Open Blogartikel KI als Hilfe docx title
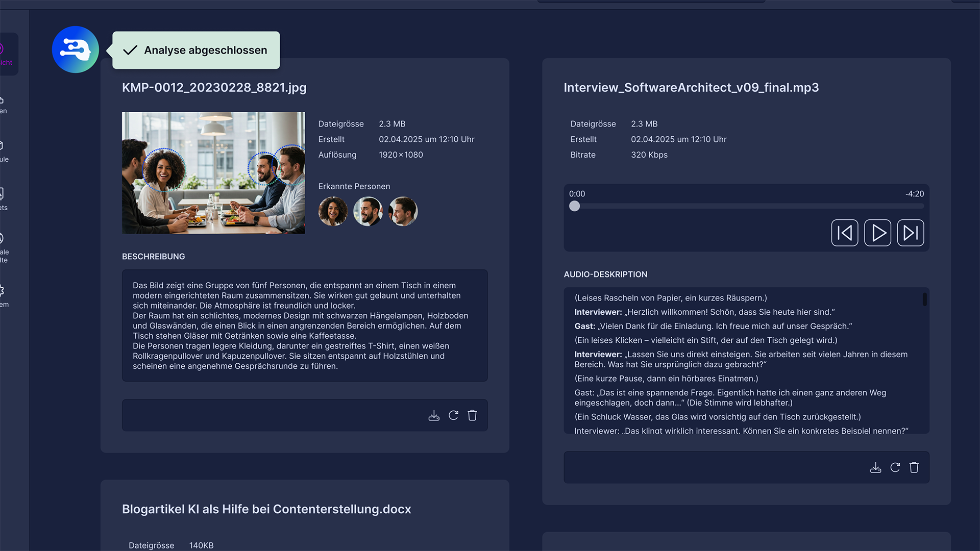 266,509
